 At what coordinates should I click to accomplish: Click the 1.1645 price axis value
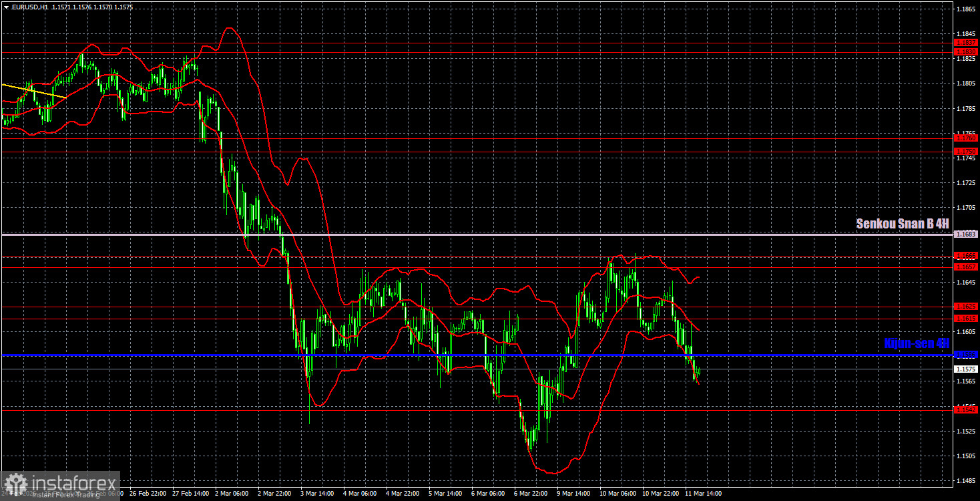coord(966,283)
